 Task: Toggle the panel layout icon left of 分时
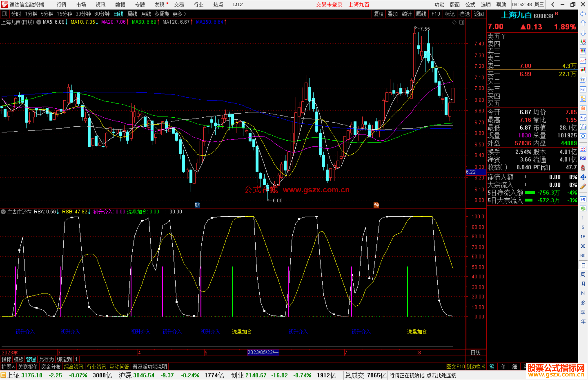tap(5, 14)
